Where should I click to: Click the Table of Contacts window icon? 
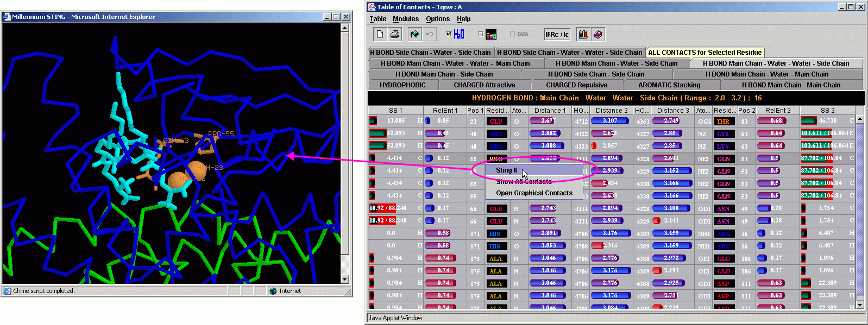tap(372, 7)
